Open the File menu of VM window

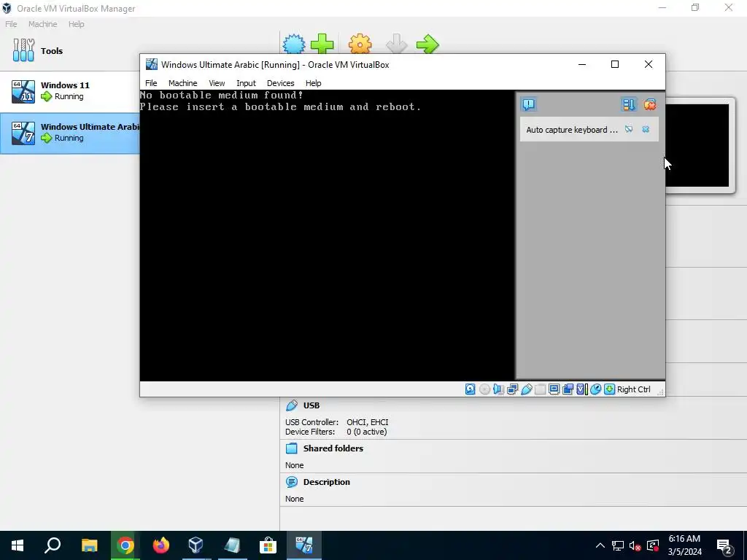[x=151, y=83]
